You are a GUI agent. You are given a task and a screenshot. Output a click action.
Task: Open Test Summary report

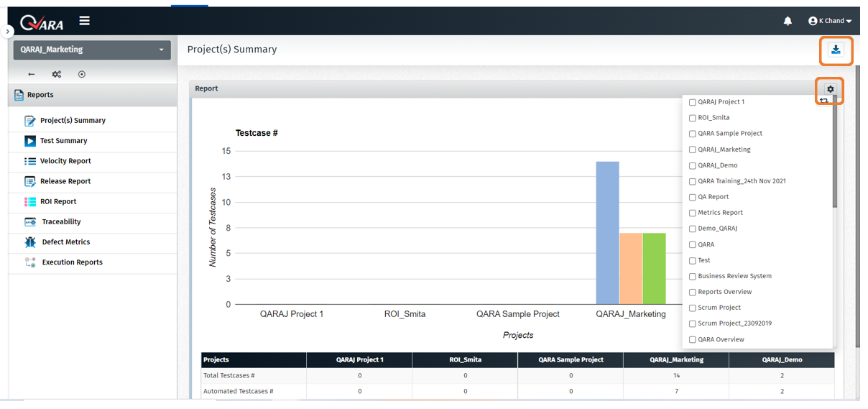point(63,141)
